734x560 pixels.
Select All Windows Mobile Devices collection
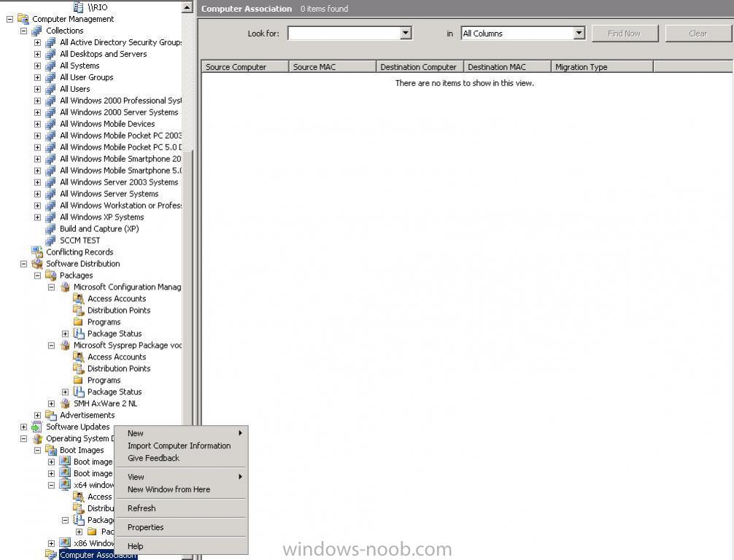(107, 124)
